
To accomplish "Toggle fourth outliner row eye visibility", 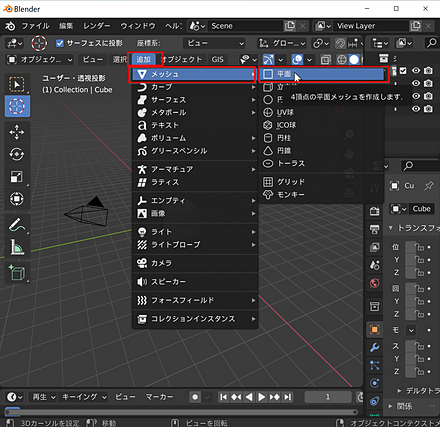I will [416, 109].
